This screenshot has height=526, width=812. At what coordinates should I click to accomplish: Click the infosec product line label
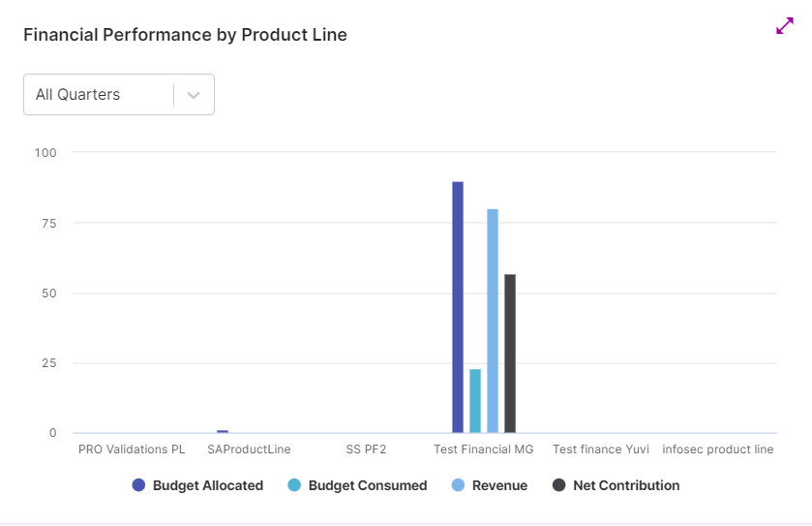click(717, 449)
